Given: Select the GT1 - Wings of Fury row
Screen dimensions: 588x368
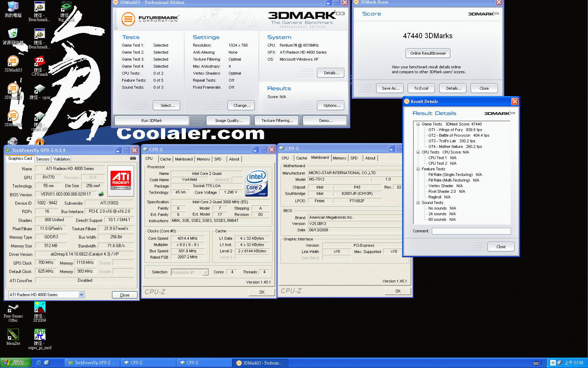Looking at the screenshot, I should [455, 130].
